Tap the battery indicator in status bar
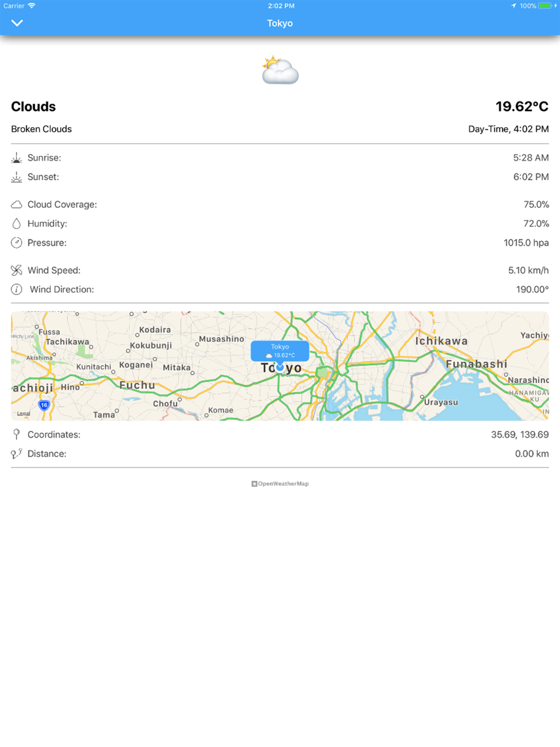This screenshot has width=560, height=747. [x=545, y=6]
